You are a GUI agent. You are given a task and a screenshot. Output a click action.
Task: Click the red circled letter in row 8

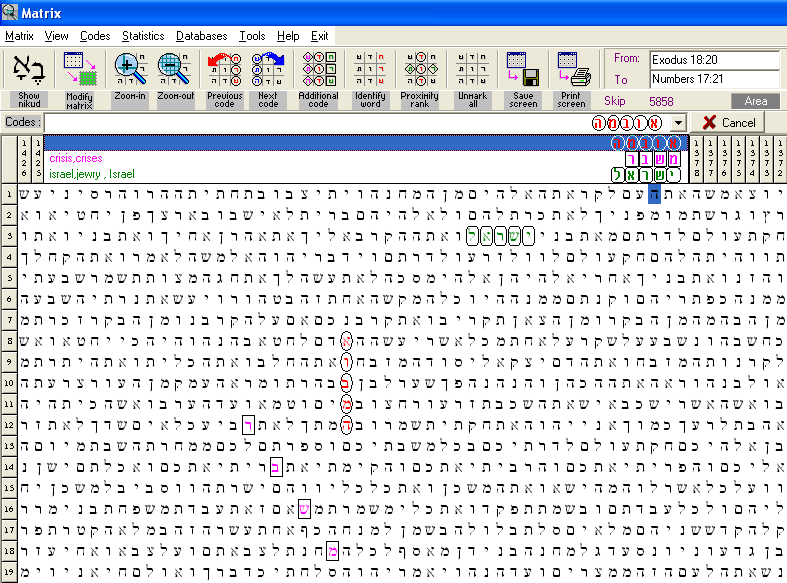pos(346,341)
